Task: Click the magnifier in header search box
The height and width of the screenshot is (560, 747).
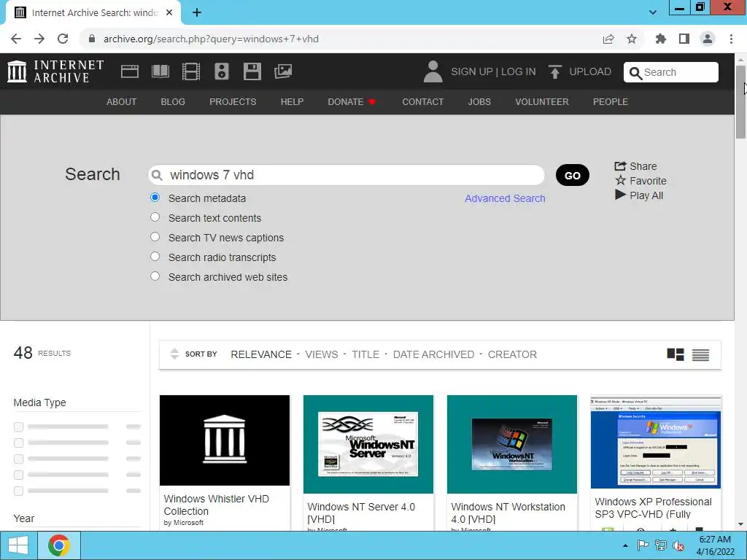Action: tap(635, 73)
